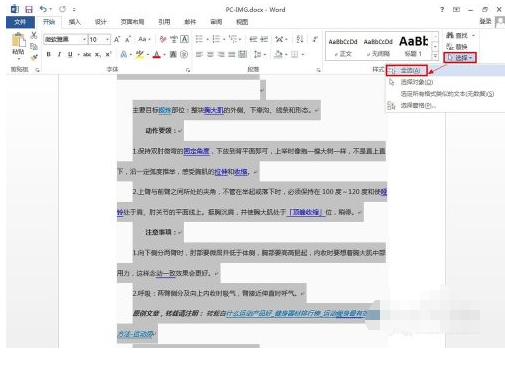Click the Cut scissors icon
The height and width of the screenshot is (372, 505).
[x=34, y=35]
